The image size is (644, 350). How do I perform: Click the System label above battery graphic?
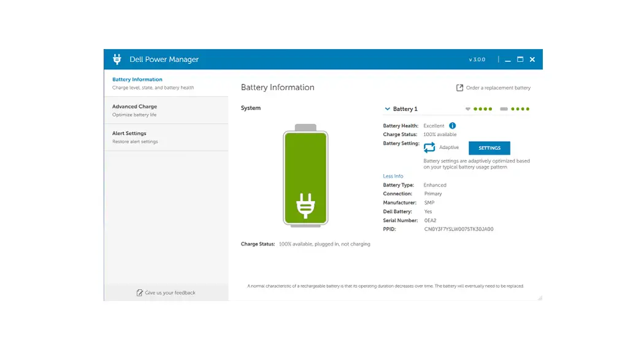(250, 108)
